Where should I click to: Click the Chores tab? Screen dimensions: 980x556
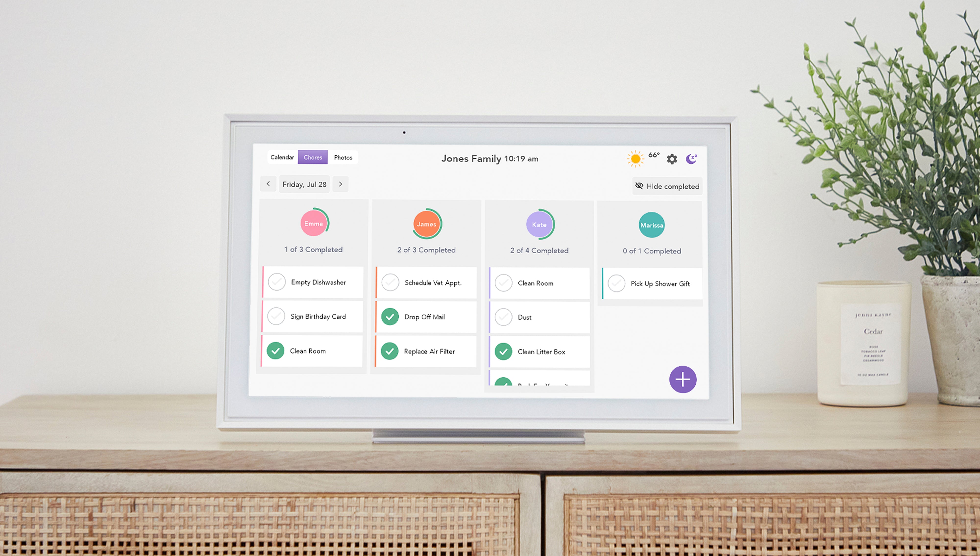pyautogui.click(x=313, y=157)
